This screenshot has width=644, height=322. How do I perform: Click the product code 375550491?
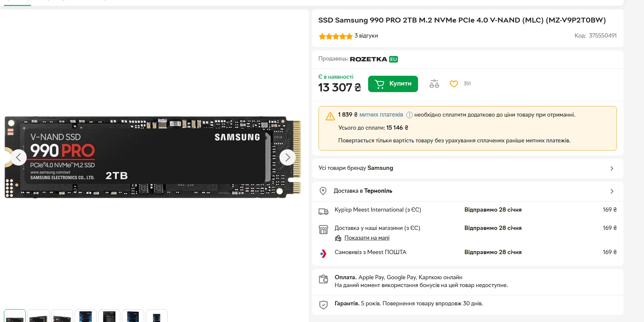tap(603, 36)
